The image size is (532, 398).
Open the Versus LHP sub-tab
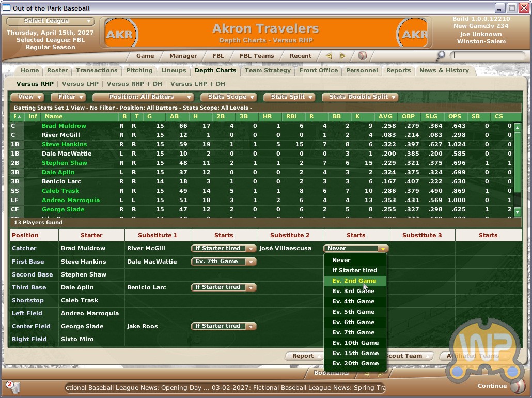[x=80, y=84]
